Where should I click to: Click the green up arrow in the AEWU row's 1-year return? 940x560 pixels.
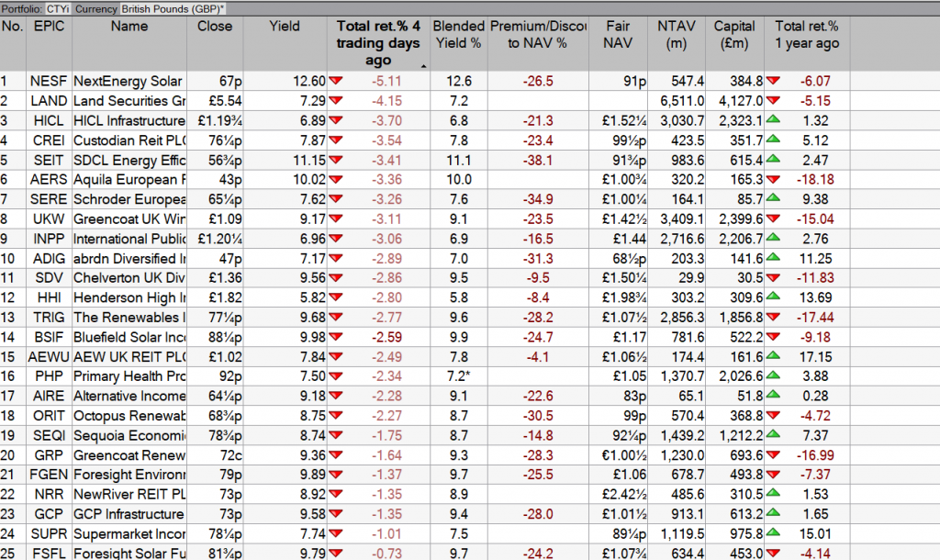click(x=773, y=356)
